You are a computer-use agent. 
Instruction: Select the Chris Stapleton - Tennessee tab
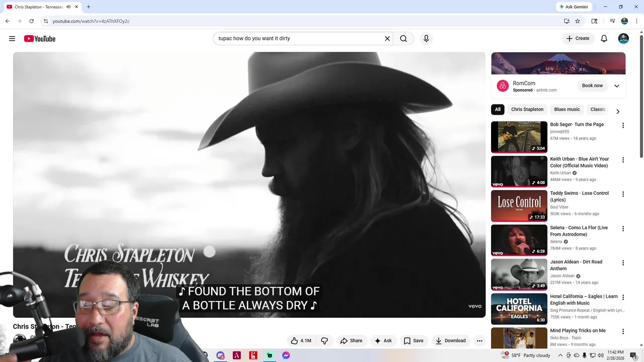[x=39, y=7]
